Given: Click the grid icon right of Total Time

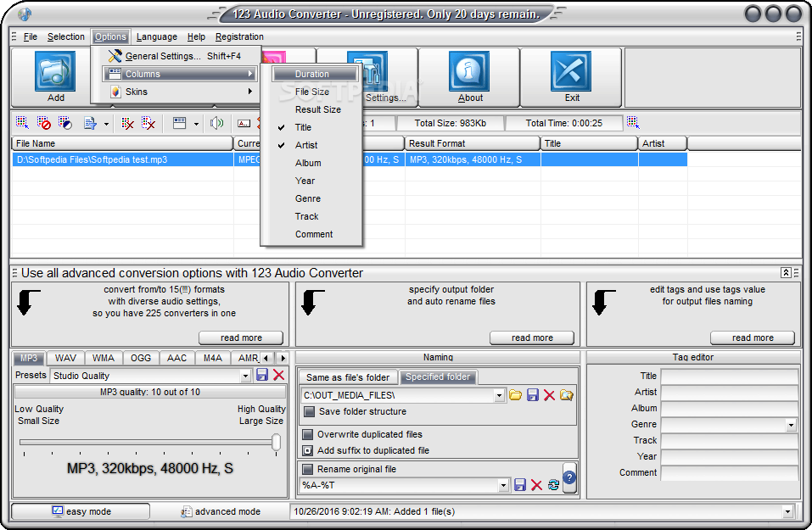Looking at the screenshot, I should coord(633,122).
